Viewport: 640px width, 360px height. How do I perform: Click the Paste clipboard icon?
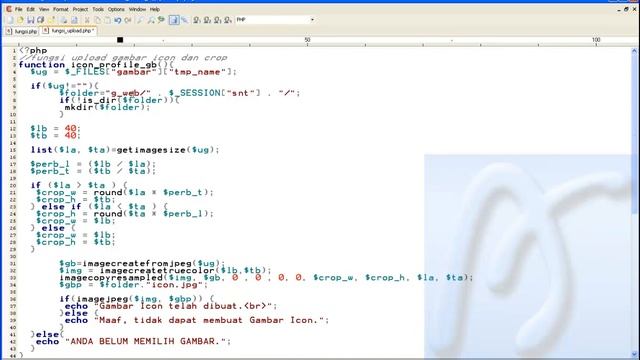[x=107, y=20]
